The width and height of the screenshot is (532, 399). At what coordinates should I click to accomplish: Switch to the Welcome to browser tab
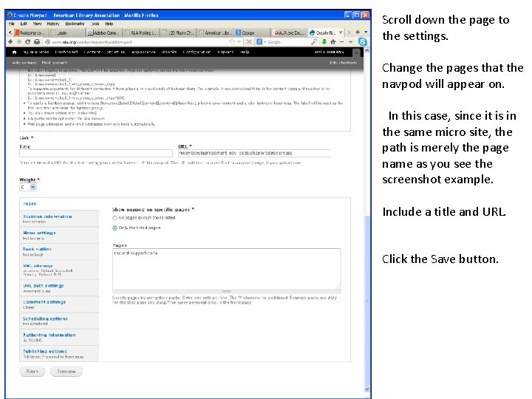coord(30,33)
